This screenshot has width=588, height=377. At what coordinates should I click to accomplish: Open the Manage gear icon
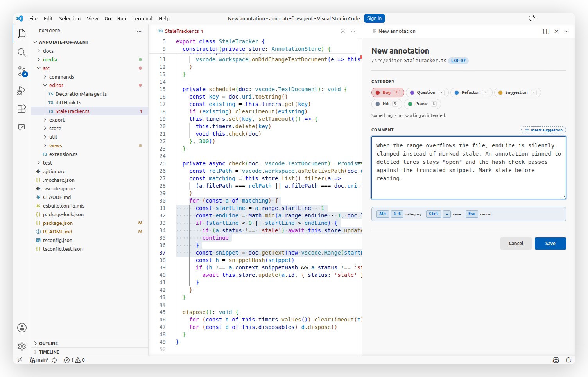(22, 346)
